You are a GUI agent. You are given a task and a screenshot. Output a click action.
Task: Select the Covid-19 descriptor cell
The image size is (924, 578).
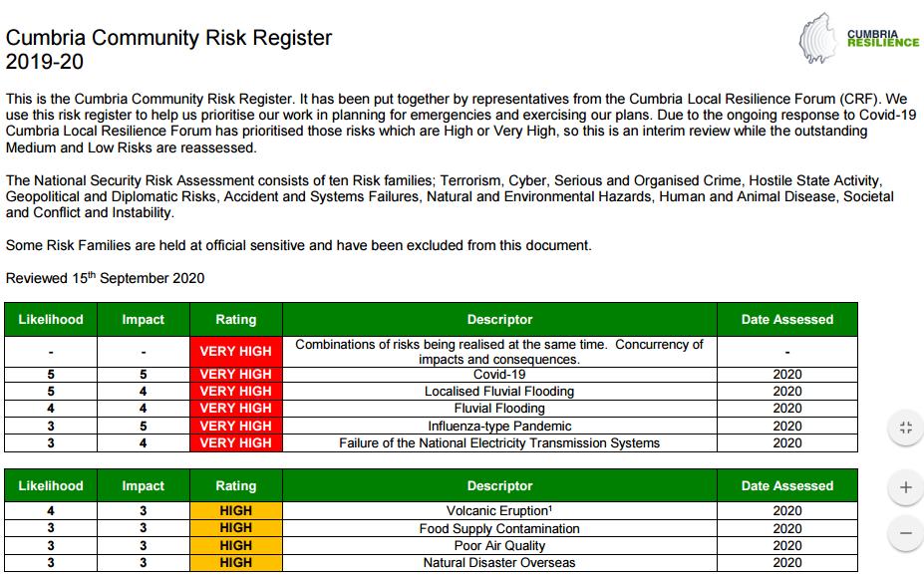tap(499, 375)
